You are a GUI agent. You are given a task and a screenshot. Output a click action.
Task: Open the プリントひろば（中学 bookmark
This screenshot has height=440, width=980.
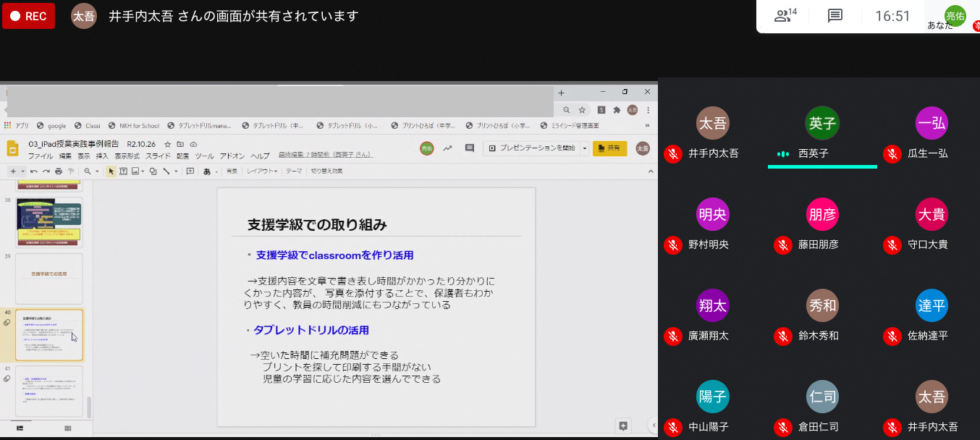(423, 125)
